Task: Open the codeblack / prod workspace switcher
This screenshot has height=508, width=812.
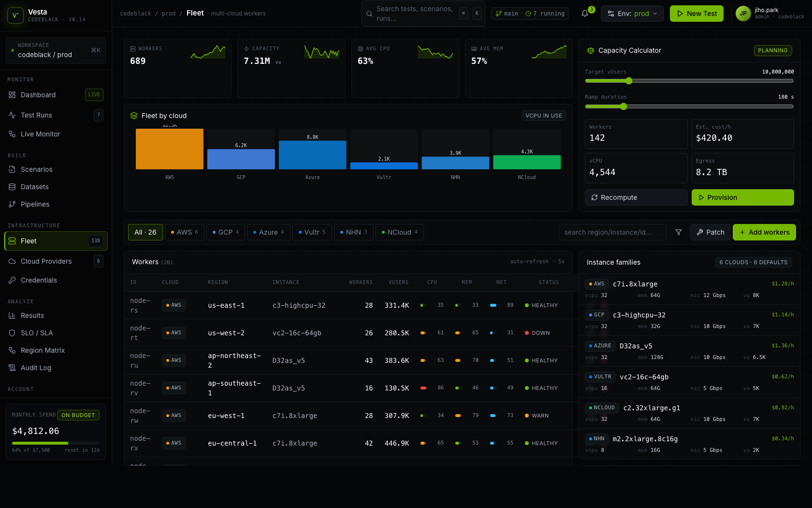Action: [56, 50]
